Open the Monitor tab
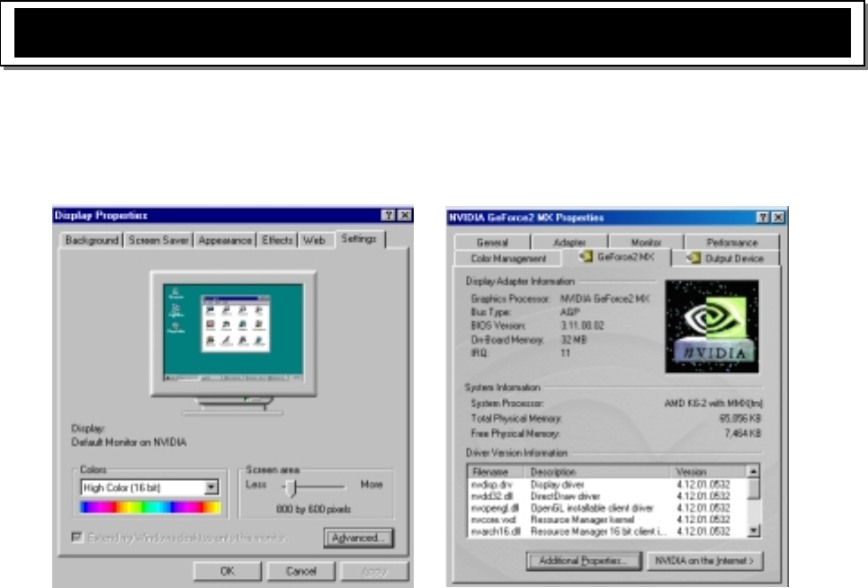The width and height of the screenshot is (868, 588). (646, 242)
